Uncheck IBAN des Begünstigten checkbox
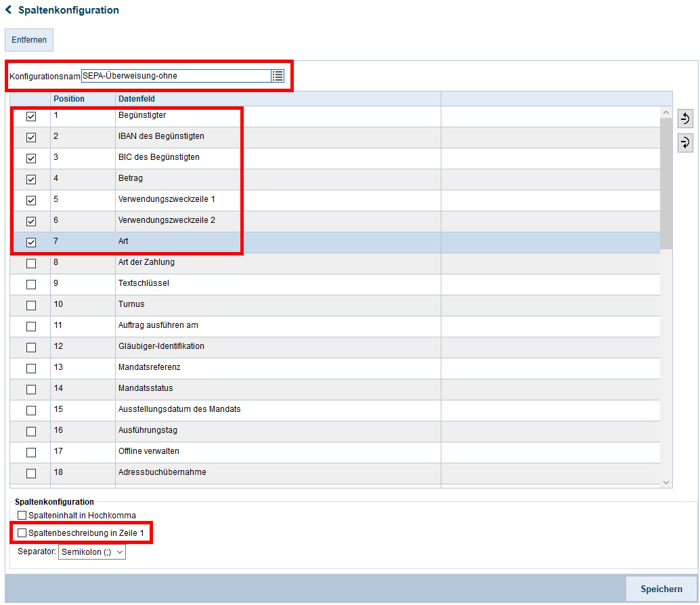Viewport: 700px width, 605px height. tap(31, 138)
